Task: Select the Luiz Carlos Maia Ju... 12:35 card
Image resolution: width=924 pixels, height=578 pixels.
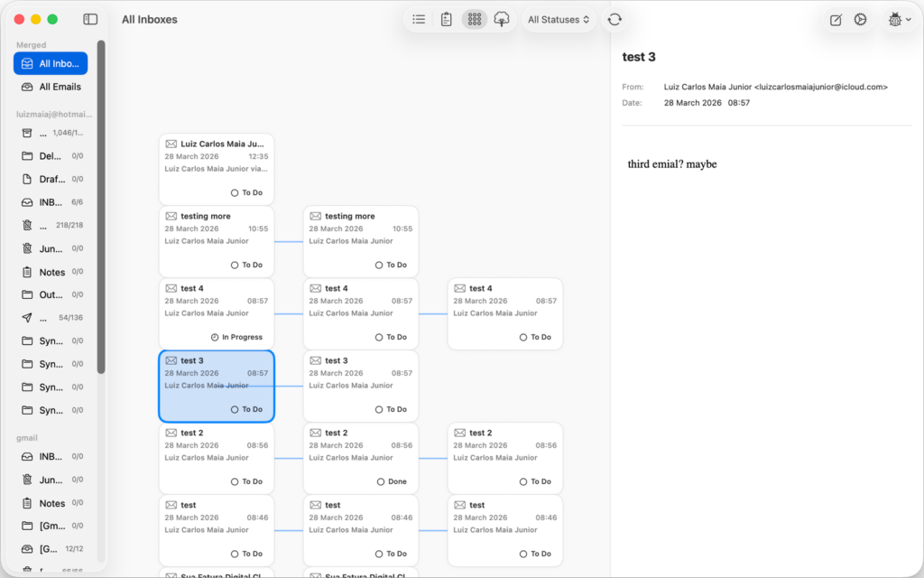Action: coord(217,169)
